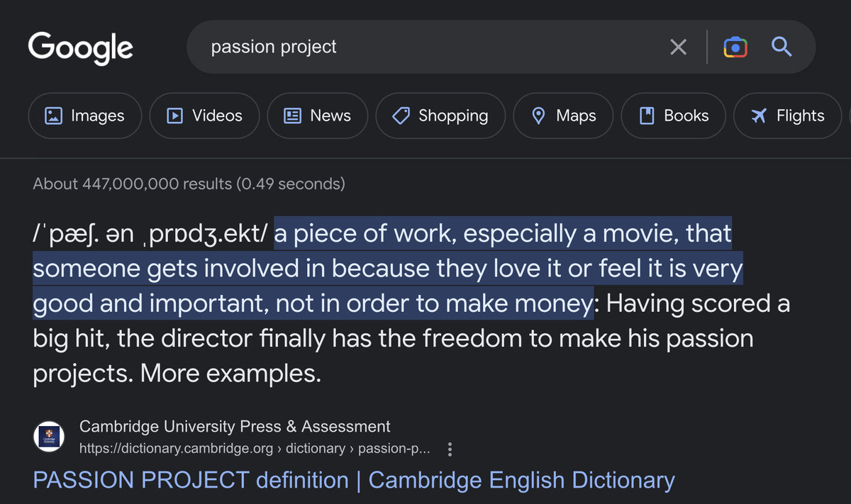Click the Images filter picture icon
The image size is (851, 504).
coord(53,116)
